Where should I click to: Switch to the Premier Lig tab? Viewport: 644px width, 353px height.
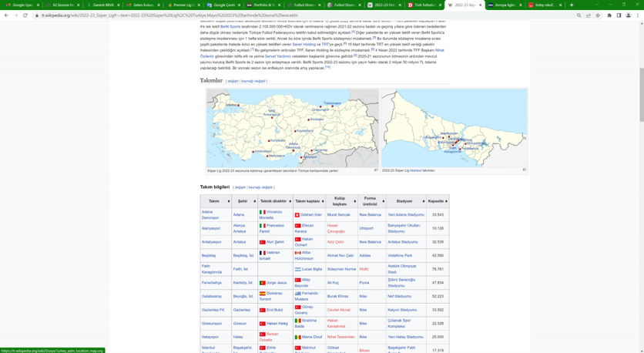point(183,5)
